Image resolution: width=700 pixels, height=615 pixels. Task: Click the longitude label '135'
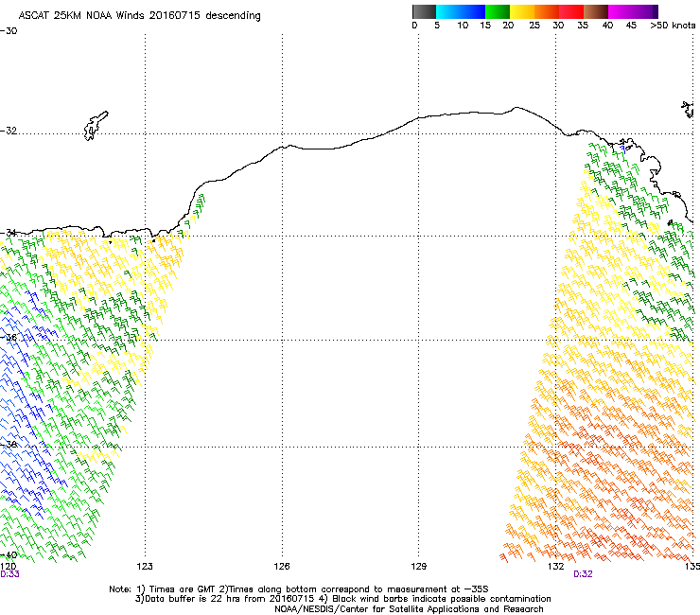tap(692, 567)
